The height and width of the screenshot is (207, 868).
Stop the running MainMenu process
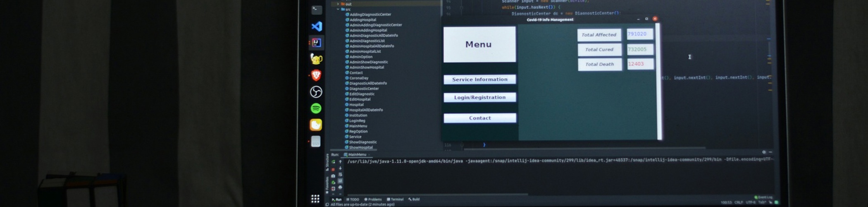click(333, 169)
